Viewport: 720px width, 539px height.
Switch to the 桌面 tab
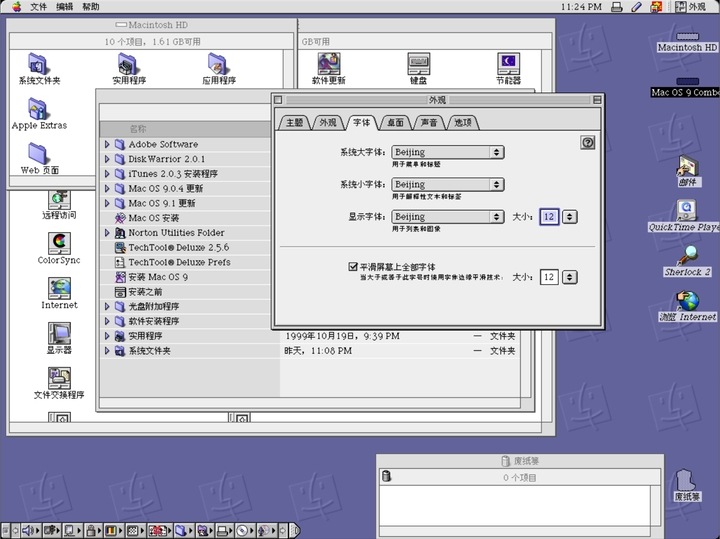[395, 123]
